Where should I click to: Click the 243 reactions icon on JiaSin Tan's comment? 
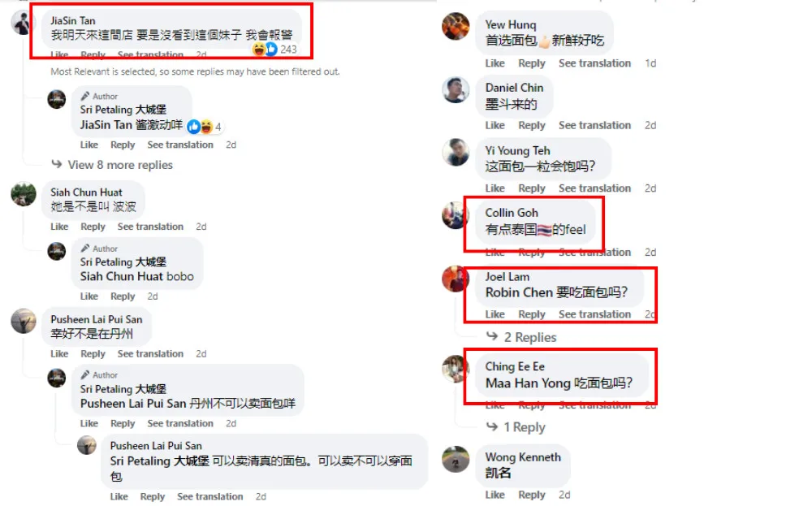pos(274,50)
